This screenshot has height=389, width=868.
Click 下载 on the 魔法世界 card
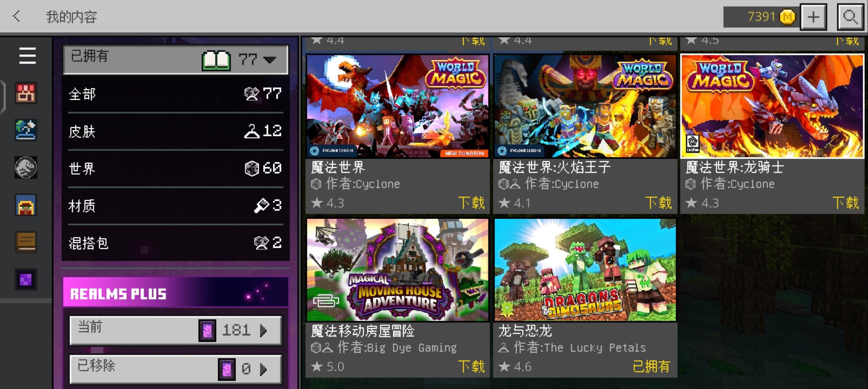(471, 203)
